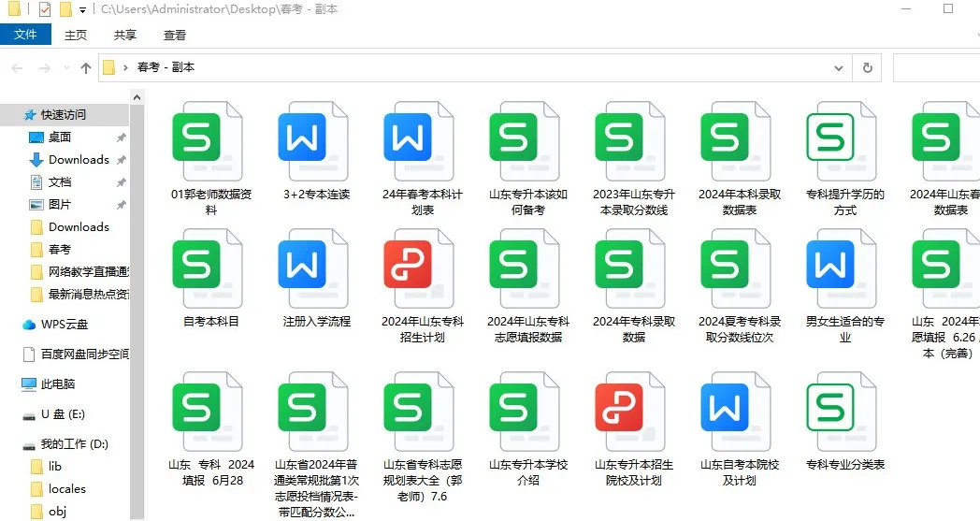Viewport: 980px width, 521px height.
Task: Go forward using the forward arrow
Action: point(44,67)
